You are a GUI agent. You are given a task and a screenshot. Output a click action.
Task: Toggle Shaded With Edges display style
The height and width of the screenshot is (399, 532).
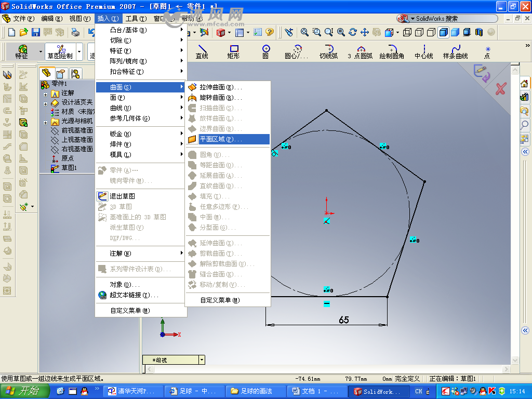pyautogui.click(x=443, y=32)
